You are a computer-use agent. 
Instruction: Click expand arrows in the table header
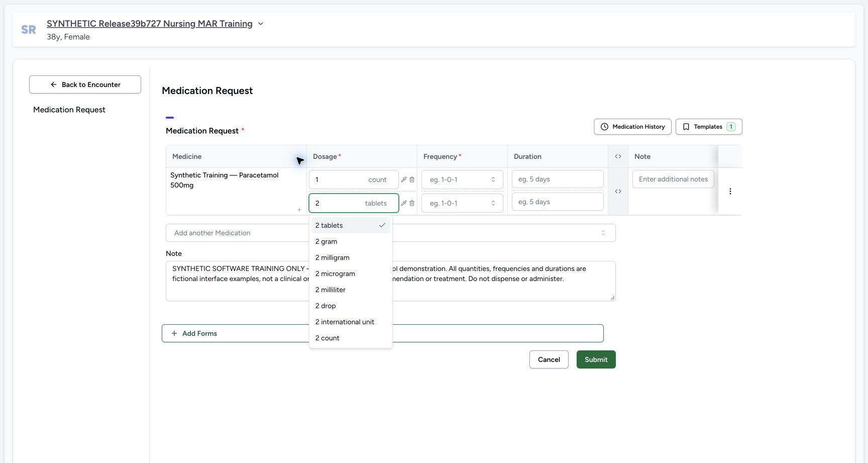(618, 156)
